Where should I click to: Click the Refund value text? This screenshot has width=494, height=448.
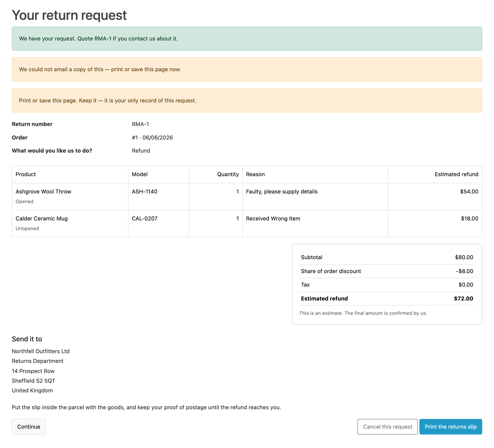tap(141, 151)
